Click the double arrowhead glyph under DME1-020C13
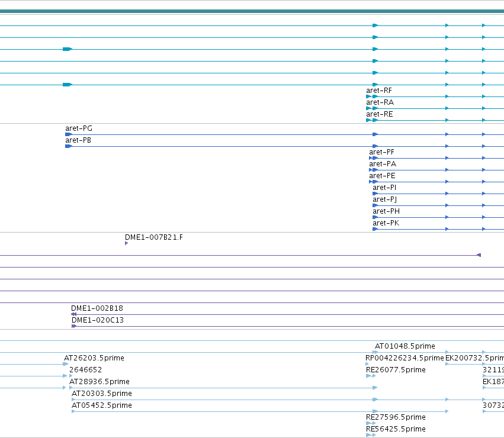The height and width of the screenshot is (438, 504). (74, 327)
